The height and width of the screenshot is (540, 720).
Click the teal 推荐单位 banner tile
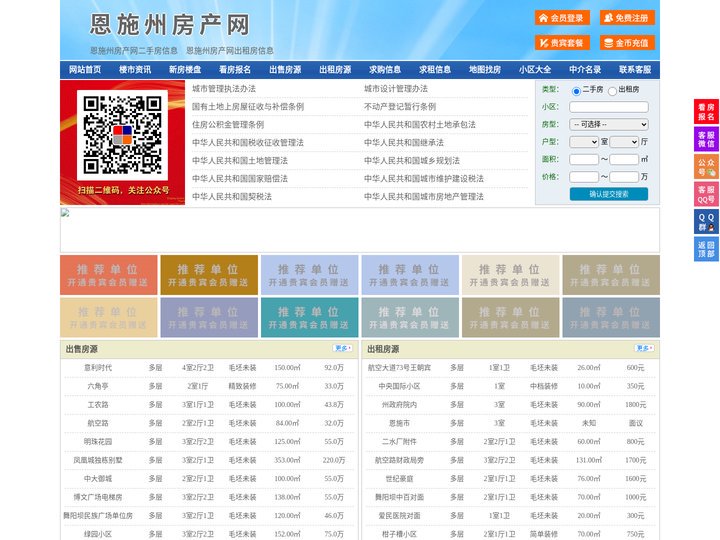(309, 317)
